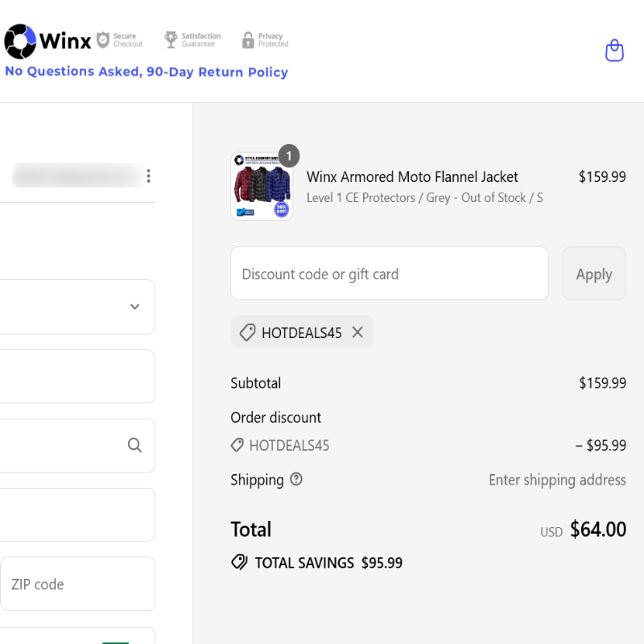Remove the HOTDEALS45 discount code
This screenshot has width=644, height=644.
point(357,332)
